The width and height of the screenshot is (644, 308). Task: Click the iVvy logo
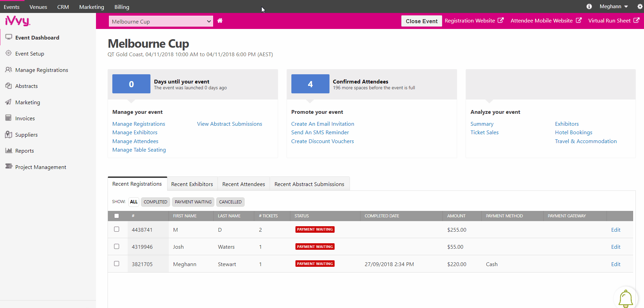pyautogui.click(x=18, y=21)
